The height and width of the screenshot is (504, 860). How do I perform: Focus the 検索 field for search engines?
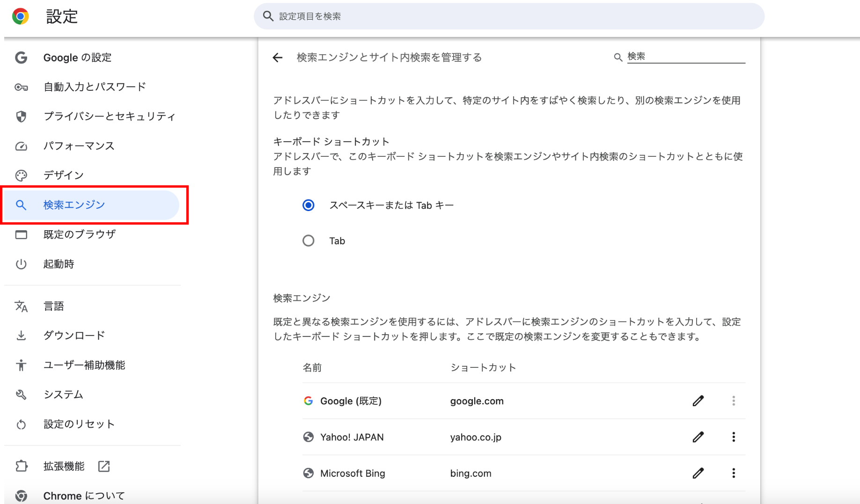(686, 57)
